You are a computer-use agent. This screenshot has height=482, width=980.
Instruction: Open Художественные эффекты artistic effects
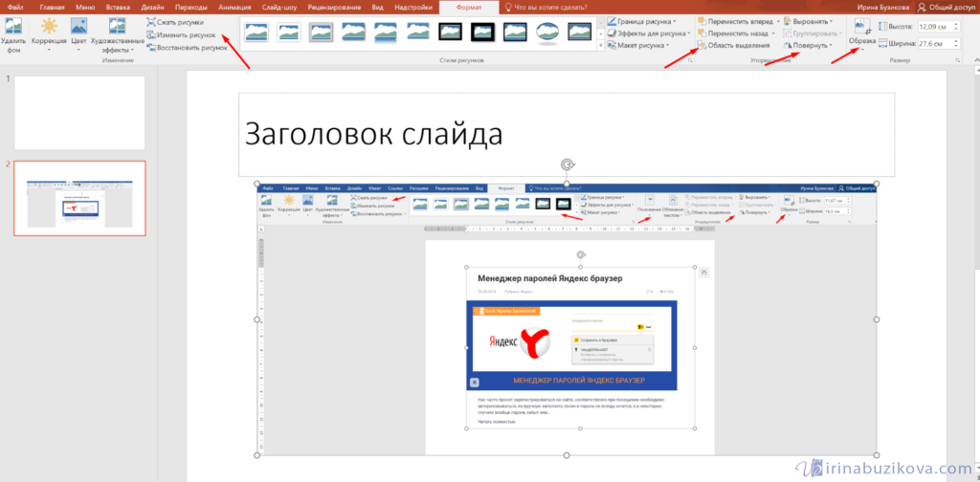[x=116, y=27]
